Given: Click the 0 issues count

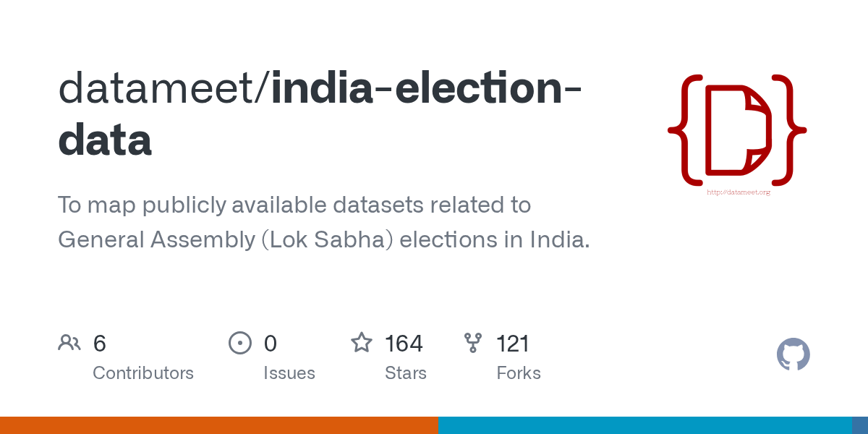Looking at the screenshot, I should 271,343.
